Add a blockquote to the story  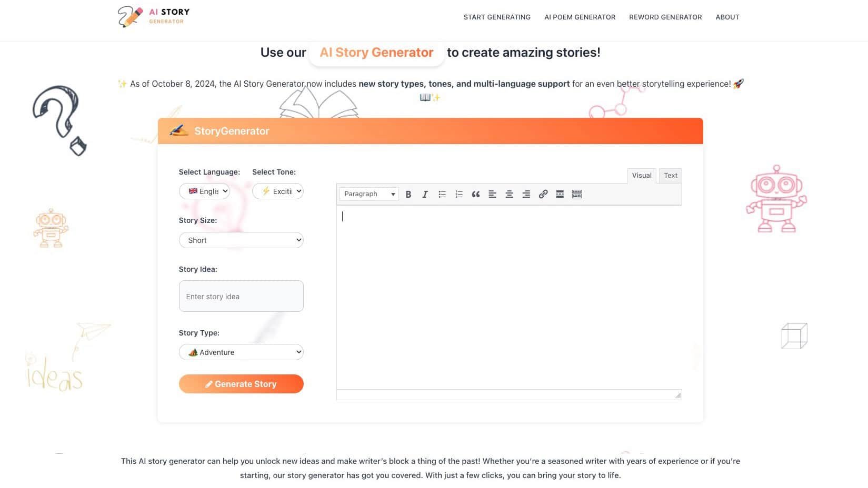pyautogui.click(x=475, y=194)
